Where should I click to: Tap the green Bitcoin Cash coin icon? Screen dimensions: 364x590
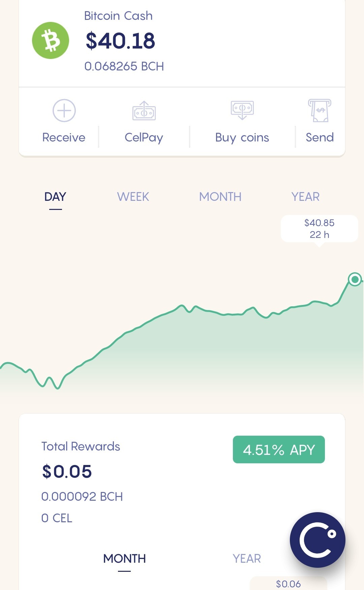pyautogui.click(x=51, y=40)
